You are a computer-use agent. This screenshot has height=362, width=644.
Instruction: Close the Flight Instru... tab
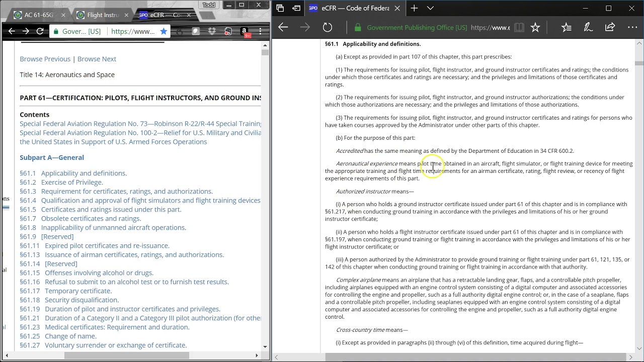[x=126, y=15]
